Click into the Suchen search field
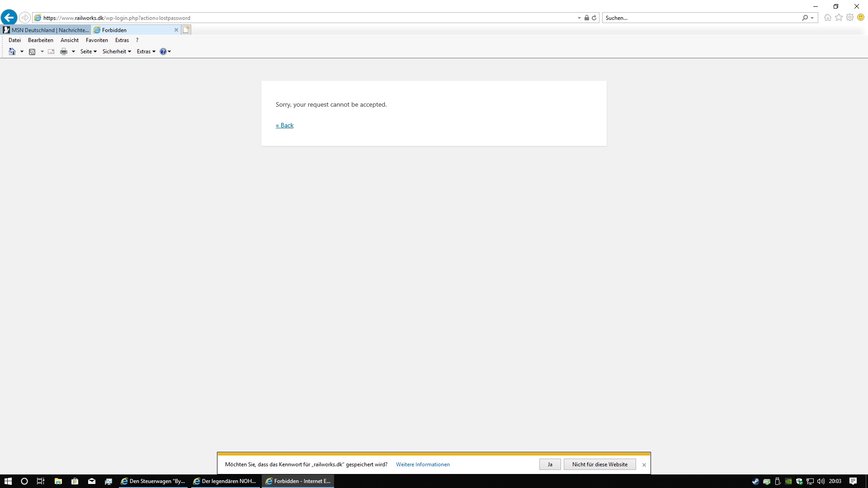This screenshot has height=488, width=868. pyautogui.click(x=701, y=18)
